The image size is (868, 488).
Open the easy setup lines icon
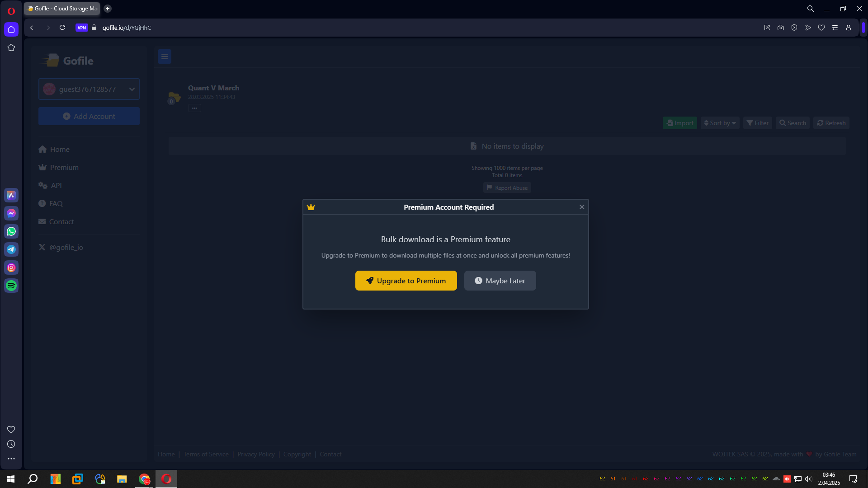click(x=835, y=28)
